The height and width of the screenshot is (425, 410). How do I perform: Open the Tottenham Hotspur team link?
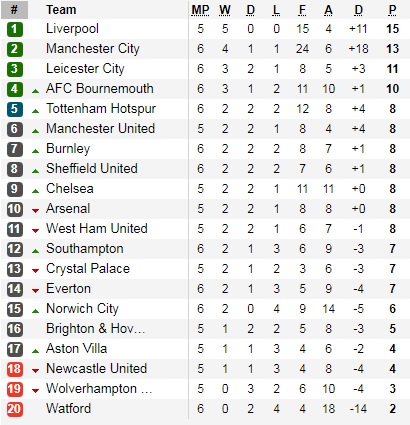click(x=101, y=109)
